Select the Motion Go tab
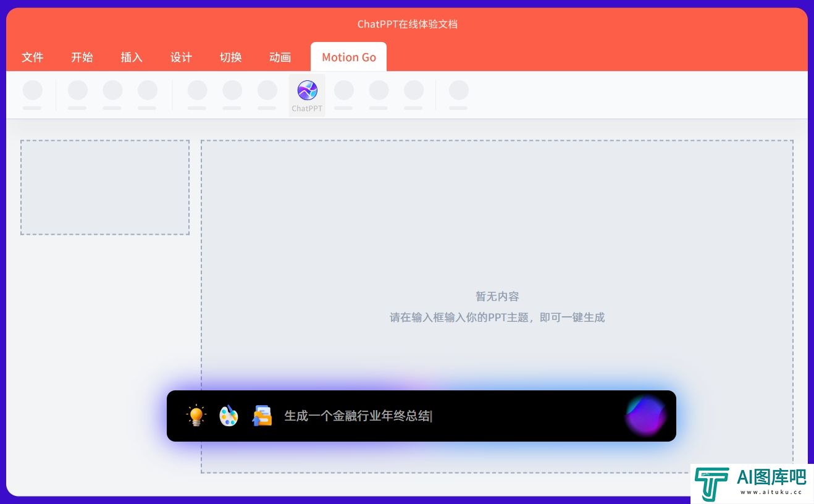The image size is (814, 504). coord(349,57)
